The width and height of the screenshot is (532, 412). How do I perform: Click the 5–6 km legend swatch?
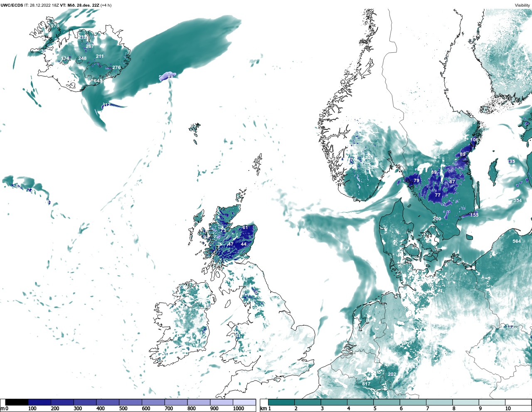387,402
